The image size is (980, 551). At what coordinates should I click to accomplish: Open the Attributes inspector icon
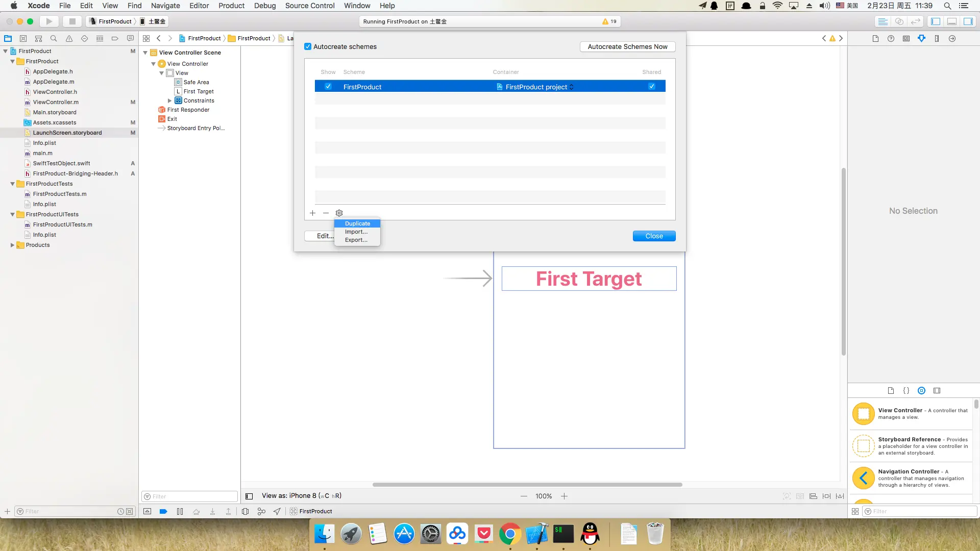pos(921,38)
